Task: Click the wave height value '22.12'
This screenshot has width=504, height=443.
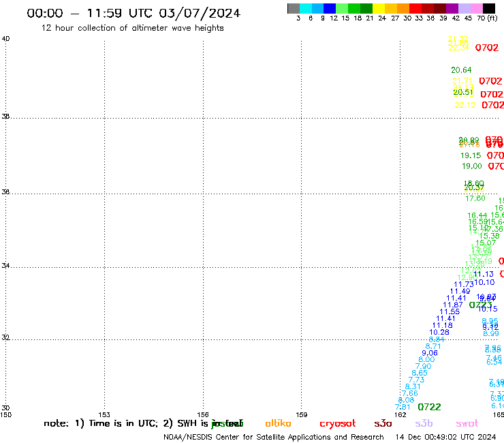Action: point(465,105)
